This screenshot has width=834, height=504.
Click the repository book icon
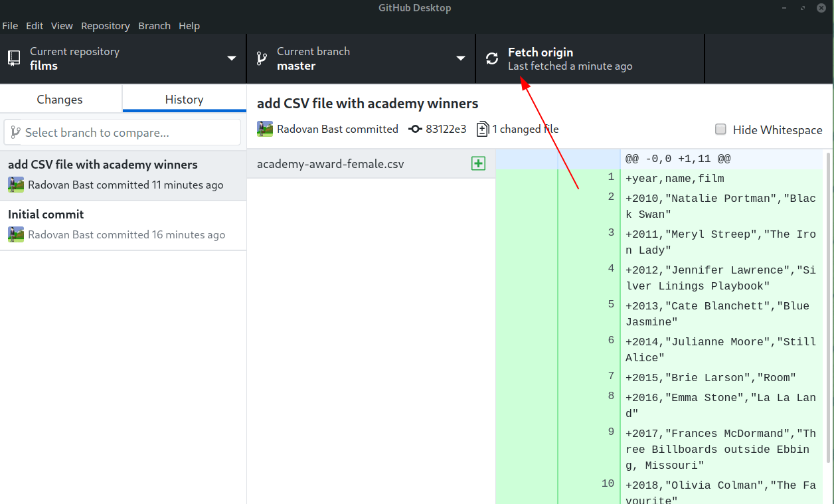coord(14,58)
